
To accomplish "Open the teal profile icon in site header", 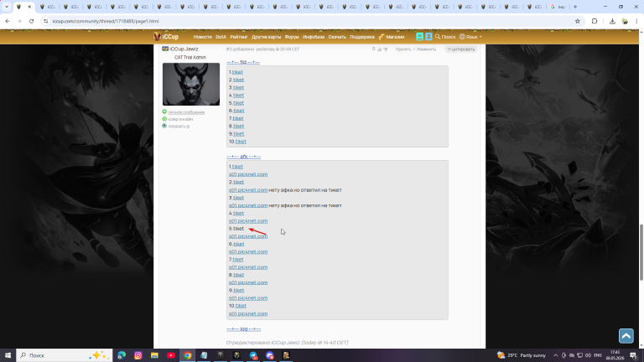I will coord(419,37).
